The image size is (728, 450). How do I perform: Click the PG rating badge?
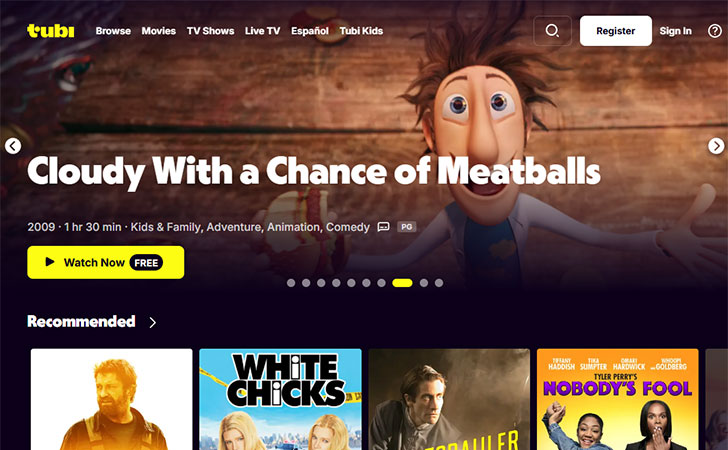point(406,227)
